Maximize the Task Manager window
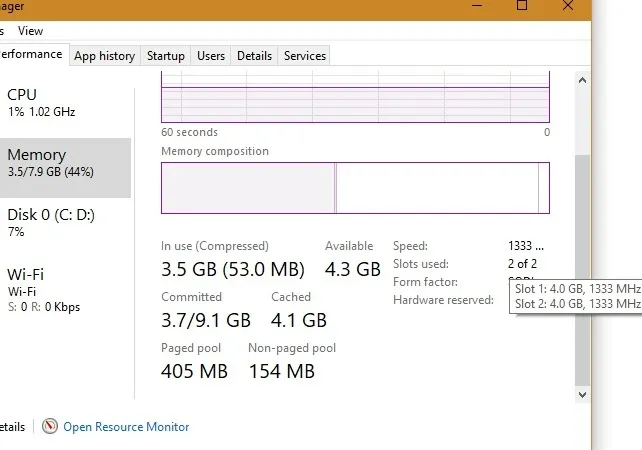642x450 pixels. [522, 6]
